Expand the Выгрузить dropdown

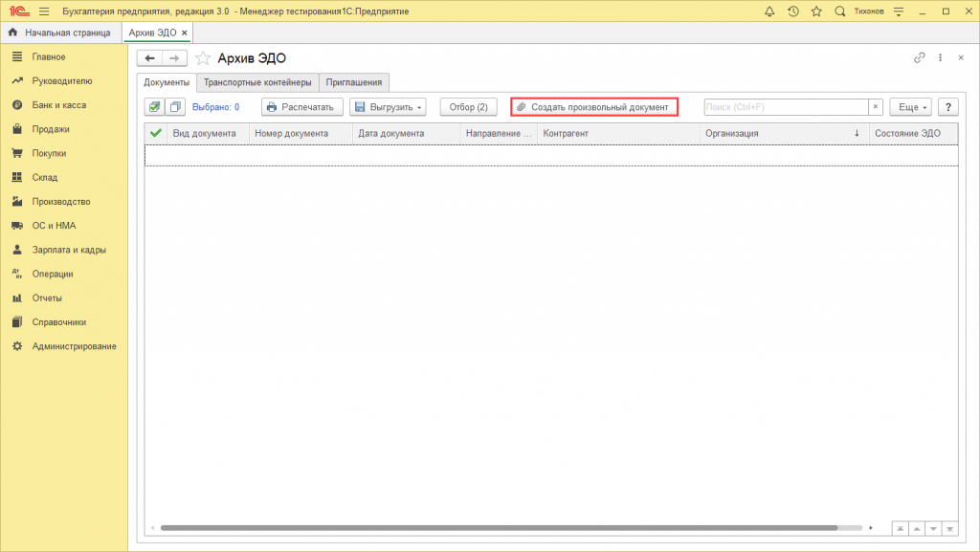(x=389, y=107)
